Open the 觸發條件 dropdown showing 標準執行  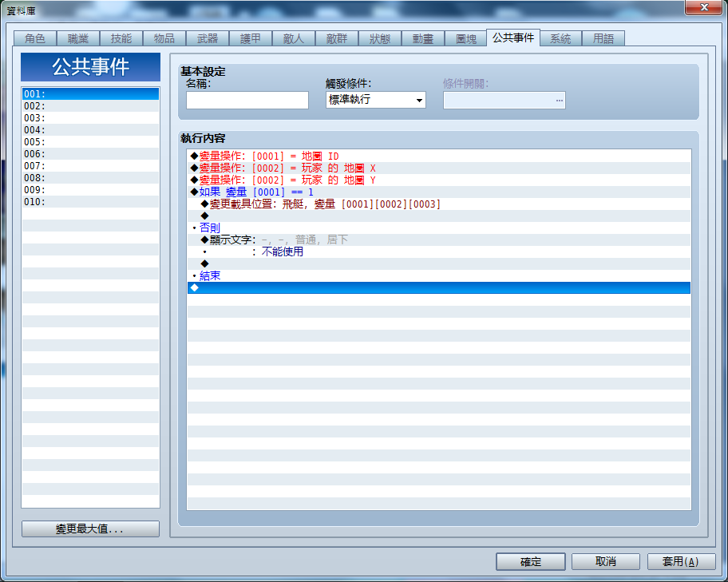click(376, 100)
